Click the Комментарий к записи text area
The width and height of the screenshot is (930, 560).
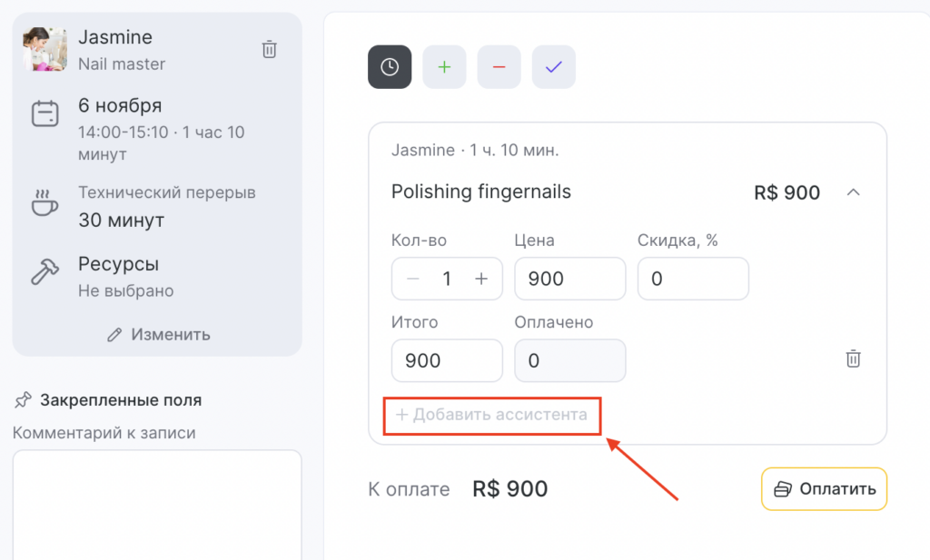156,504
